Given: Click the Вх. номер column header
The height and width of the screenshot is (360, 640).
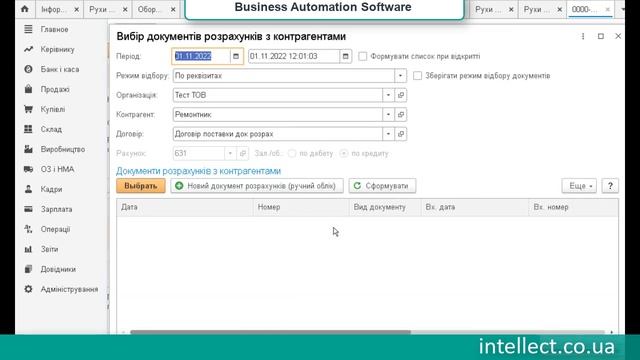Looking at the screenshot, I should (x=573, y=207).
